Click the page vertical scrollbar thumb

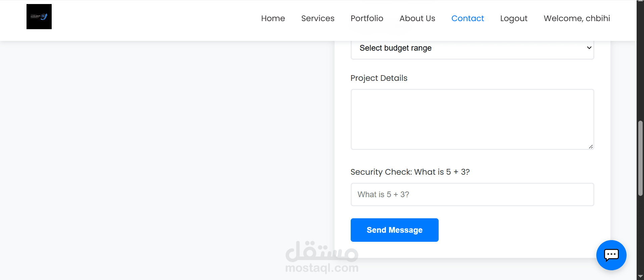(640, 158)
